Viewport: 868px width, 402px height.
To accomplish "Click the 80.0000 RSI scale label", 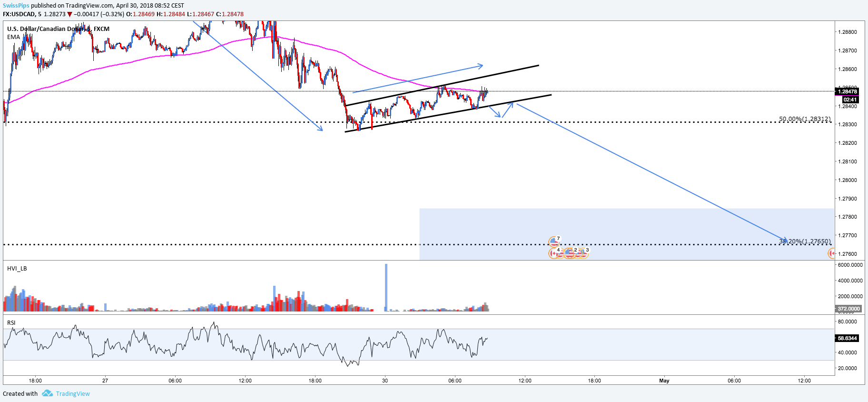I will 847,322.
